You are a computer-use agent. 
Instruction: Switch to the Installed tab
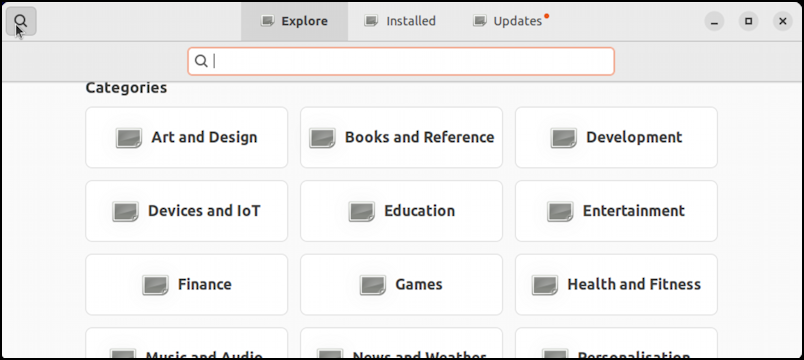400,21
